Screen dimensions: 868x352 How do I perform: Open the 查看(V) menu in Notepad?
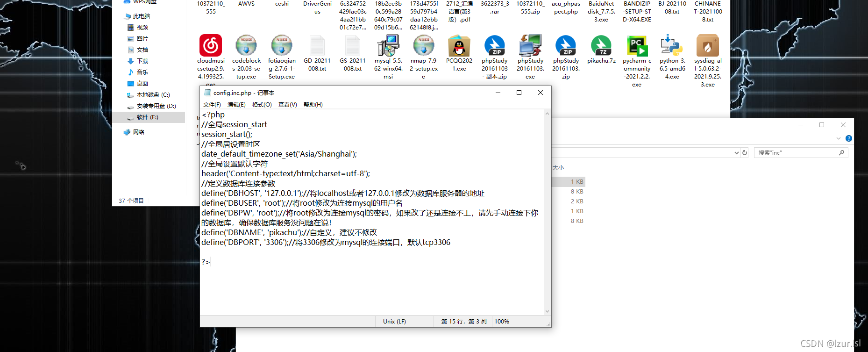coord(287,104)
